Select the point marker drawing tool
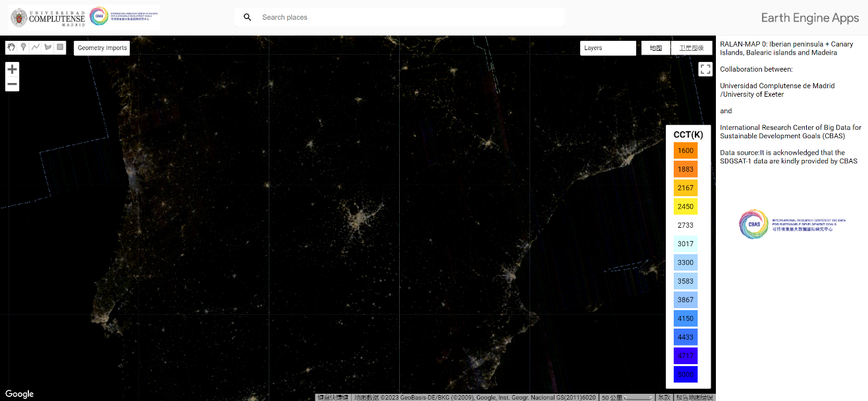This screenshot has width=868, height=401. click(x=23, y=47)
